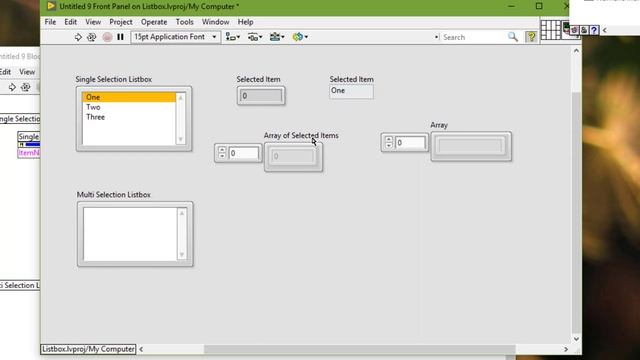Click the Single Selection Listbox scroll up arrow

click(x=180, y=98)
